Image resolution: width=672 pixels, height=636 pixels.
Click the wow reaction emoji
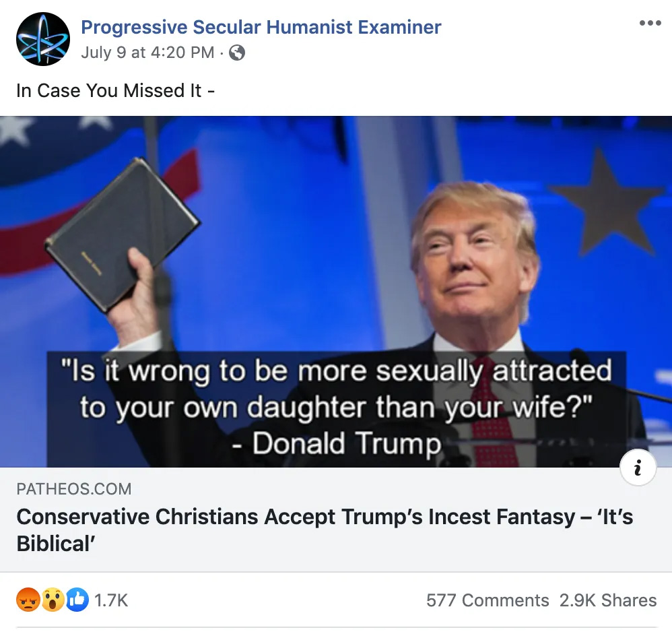click(x=53, y=600)
